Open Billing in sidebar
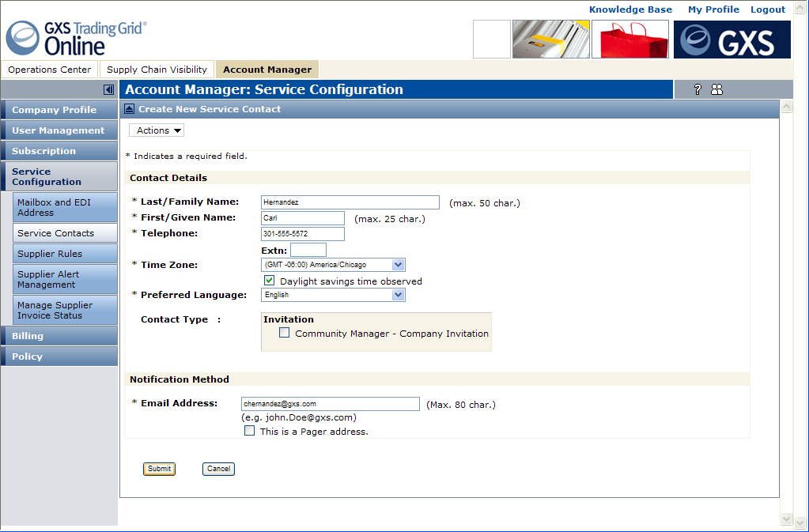The width and height of the screenshot is (809, 532). [x=59, y=336]
